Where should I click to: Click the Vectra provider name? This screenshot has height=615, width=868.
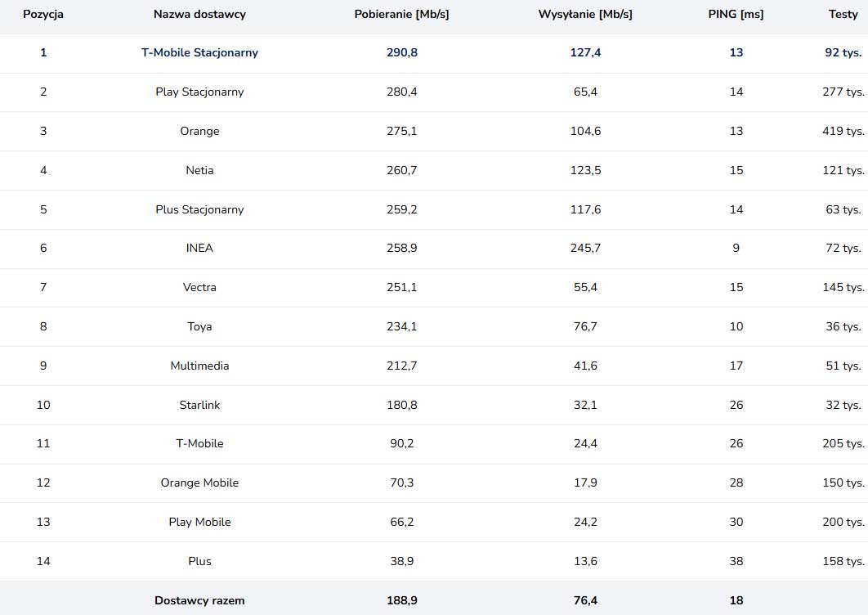pos(199,287)
